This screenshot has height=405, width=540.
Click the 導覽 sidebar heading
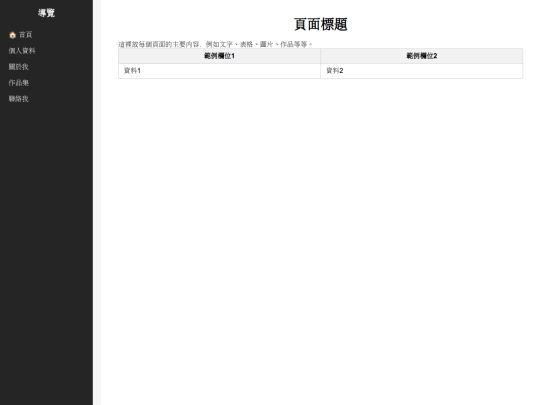click(x=46, y=13)
